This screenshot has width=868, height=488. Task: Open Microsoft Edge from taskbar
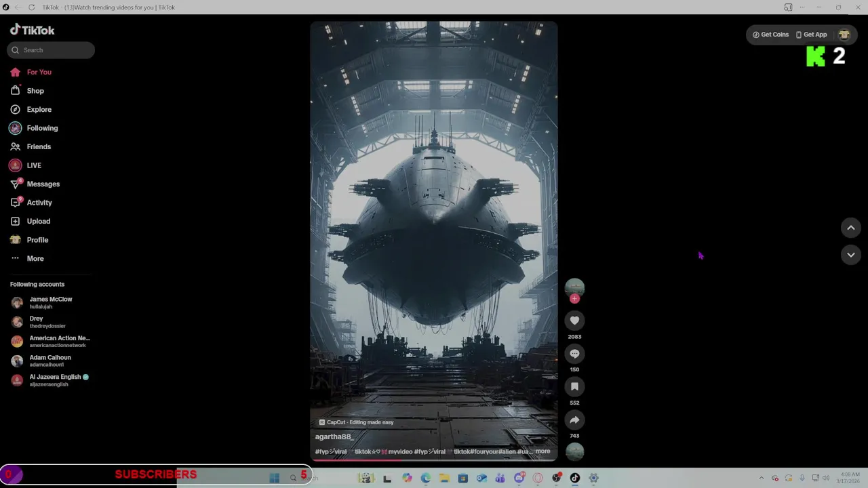(x=426, y=478)
